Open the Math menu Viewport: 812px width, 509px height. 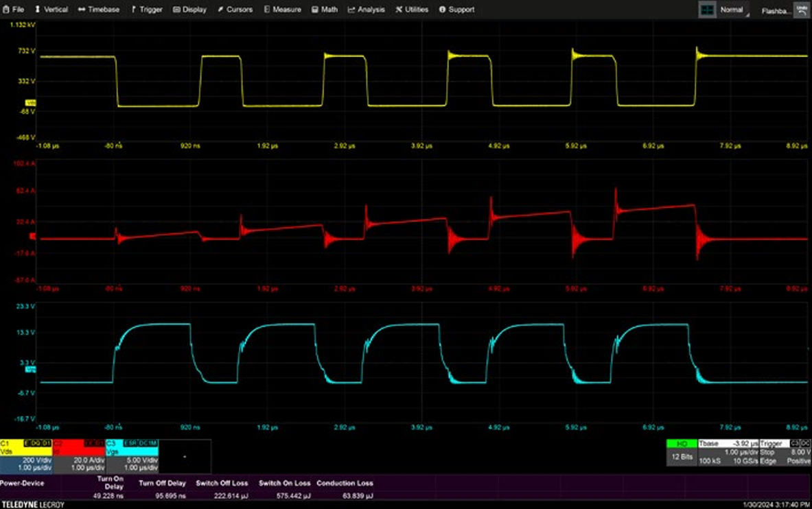(x=325, y=10)
